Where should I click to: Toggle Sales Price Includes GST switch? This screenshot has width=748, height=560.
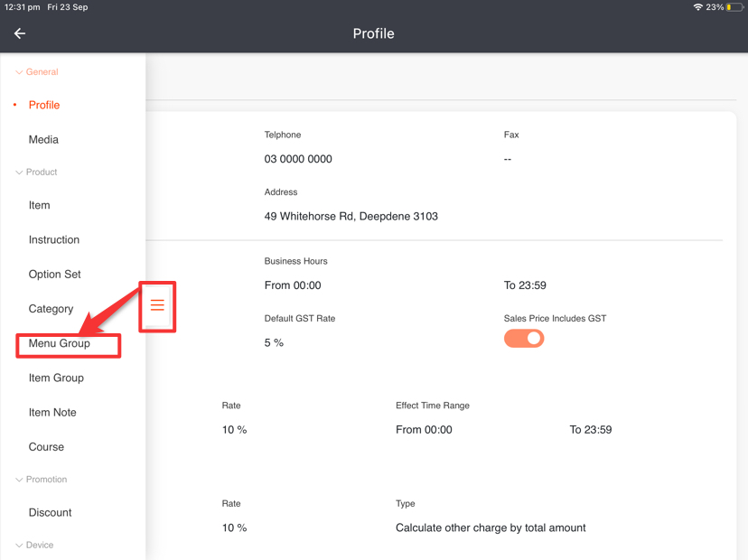pyautogui.click(x=524, y=339)
